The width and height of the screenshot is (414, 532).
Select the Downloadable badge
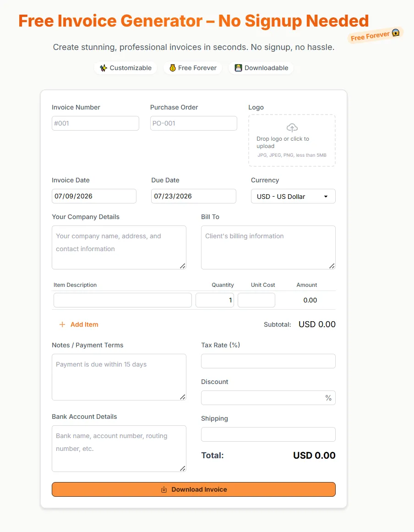[x=261, y=68]
